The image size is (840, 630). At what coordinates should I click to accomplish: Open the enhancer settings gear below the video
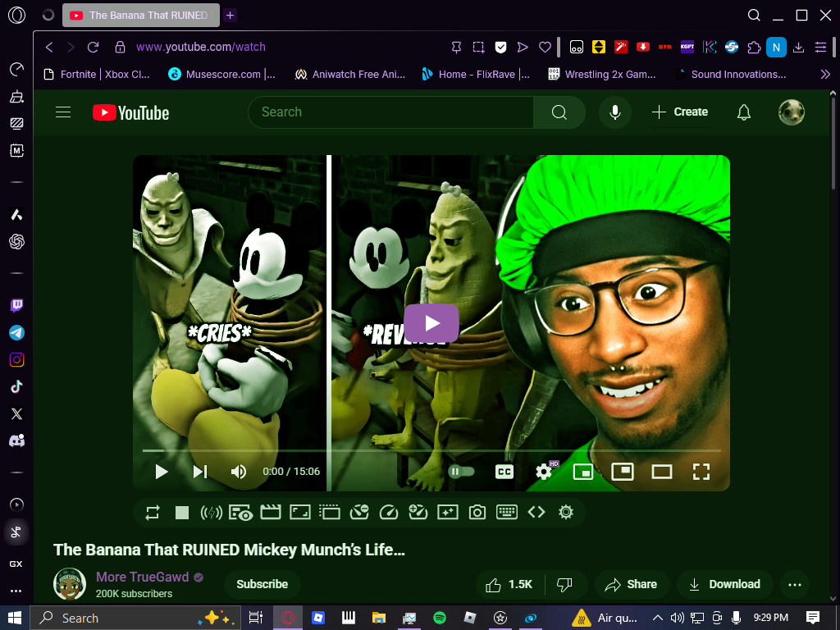click(x=566, y=513)
